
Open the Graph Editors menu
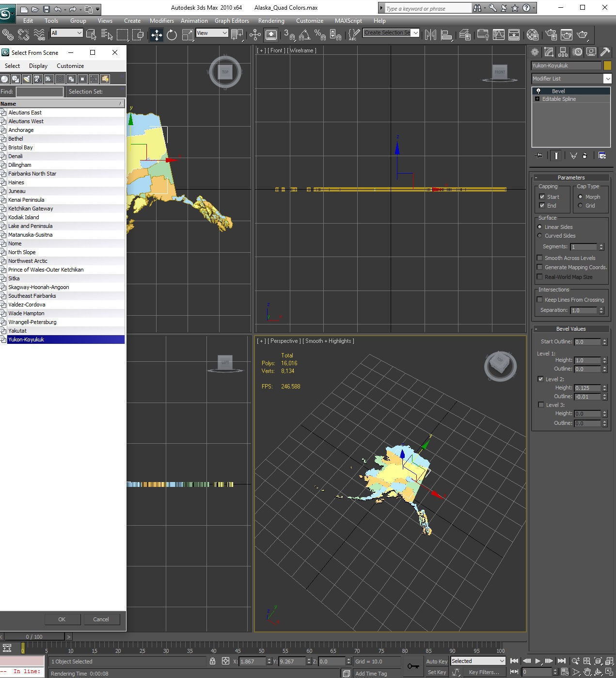coord(232,21)
